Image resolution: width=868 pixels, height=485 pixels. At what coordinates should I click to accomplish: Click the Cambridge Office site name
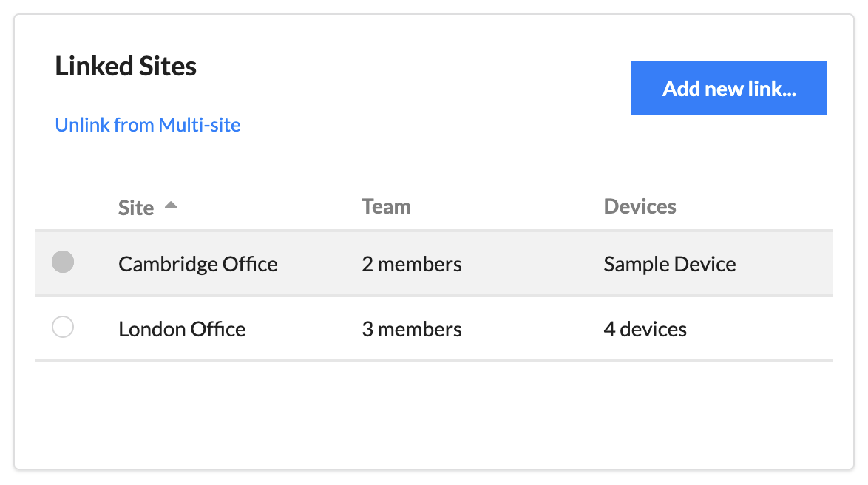pos(198,264)
